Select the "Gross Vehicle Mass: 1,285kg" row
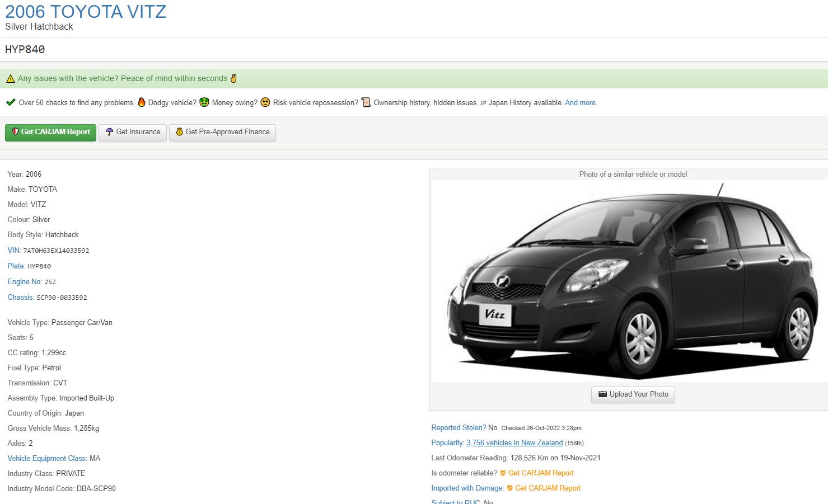The height and width of the screenshot is (504, 828). click(x=53, y=428)
